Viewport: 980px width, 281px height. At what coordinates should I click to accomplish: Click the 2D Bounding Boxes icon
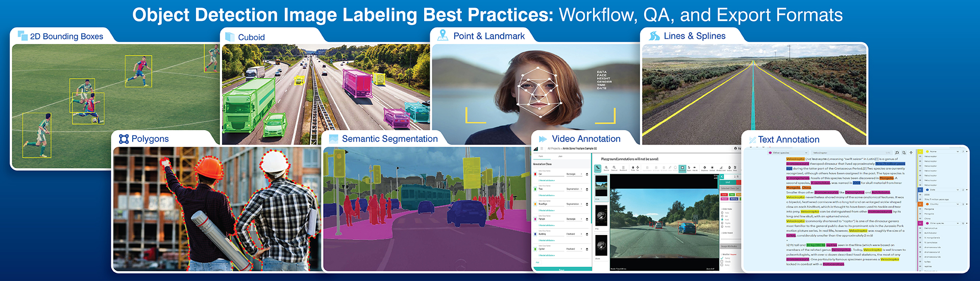click(x=22, y=36)
